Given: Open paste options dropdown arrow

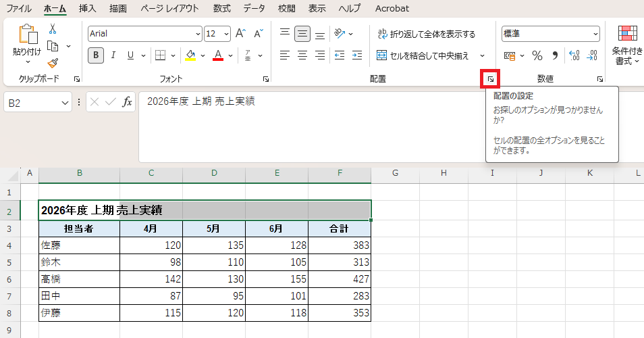Looking at the screenshot, I should click(28, 62).
